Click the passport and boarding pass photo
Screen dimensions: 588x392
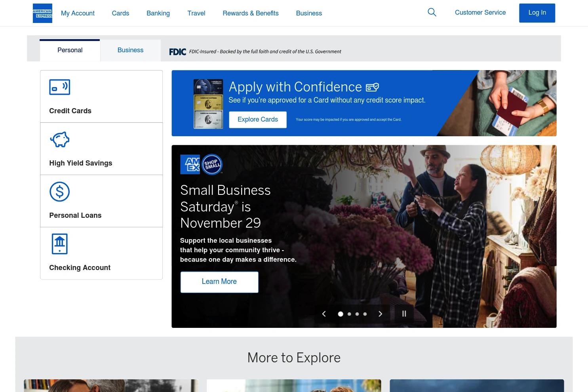[497, 103]
